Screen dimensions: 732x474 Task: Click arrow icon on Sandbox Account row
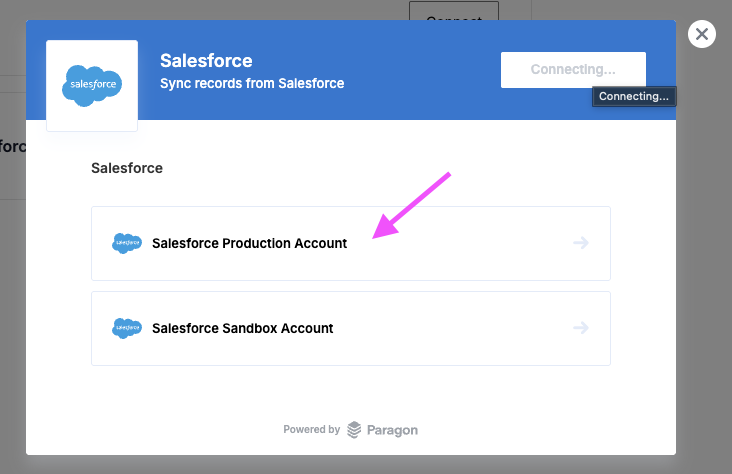[581, 328]
